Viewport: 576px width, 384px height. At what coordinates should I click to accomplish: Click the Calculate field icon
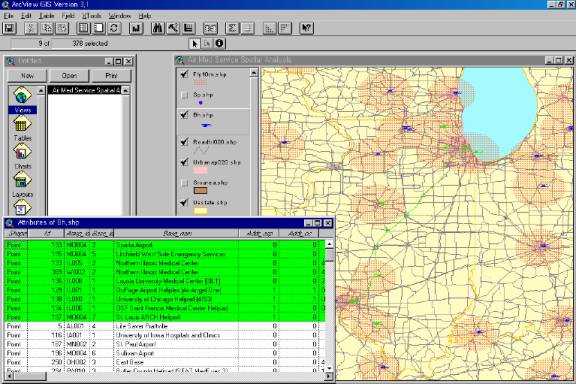tap(248, 28)
